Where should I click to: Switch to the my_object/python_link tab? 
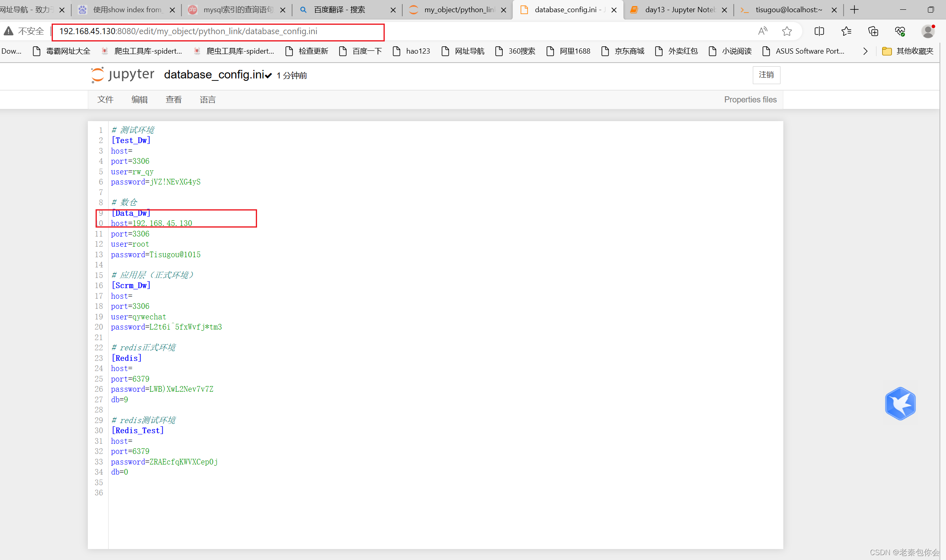pos(458,10)
